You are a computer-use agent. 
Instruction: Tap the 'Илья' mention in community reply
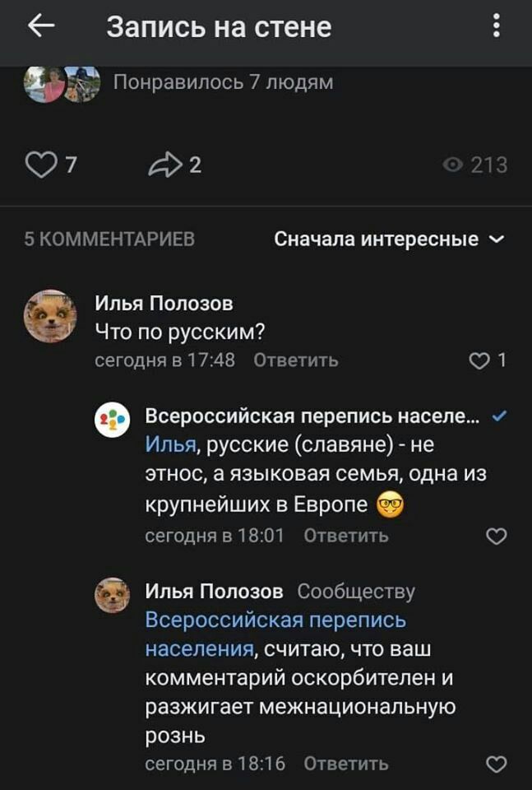170,445
